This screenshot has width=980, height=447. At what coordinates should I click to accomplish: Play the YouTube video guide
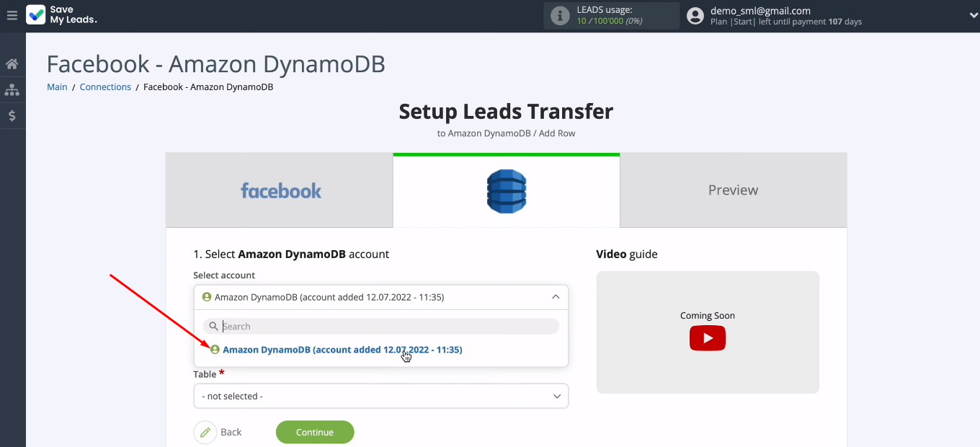(x=707, y=338)
